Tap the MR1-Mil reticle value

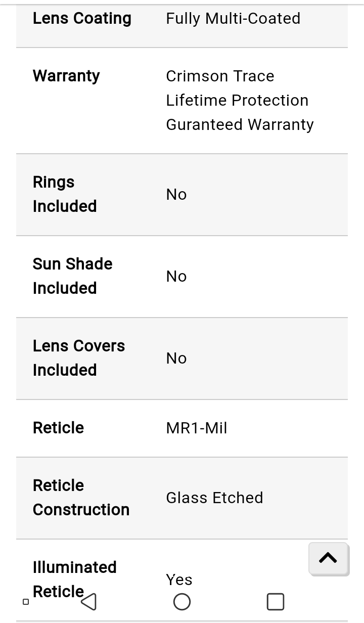point(197,428)
